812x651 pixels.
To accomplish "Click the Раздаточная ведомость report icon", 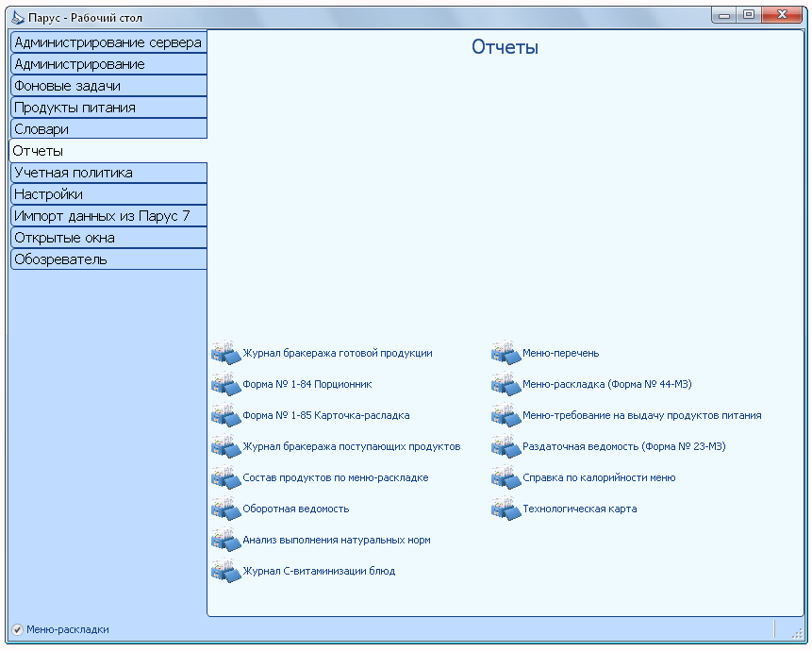I will pos(505,446).
